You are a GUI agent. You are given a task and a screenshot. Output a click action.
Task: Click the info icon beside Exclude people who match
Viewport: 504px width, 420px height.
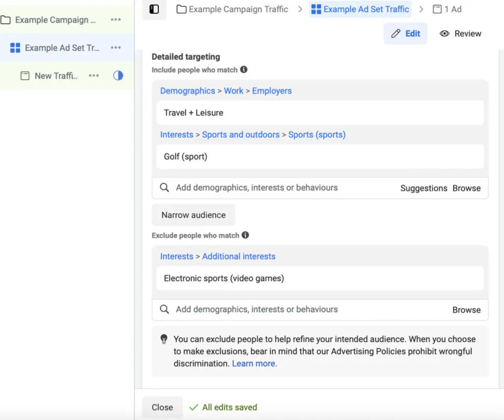(245, 235)
